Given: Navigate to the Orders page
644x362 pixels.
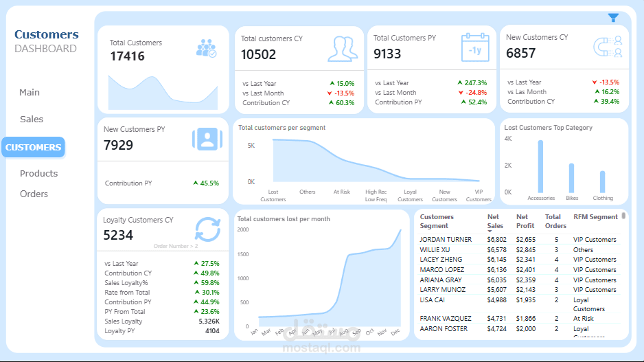Looking at the screenshot, I should pos(34,194).
